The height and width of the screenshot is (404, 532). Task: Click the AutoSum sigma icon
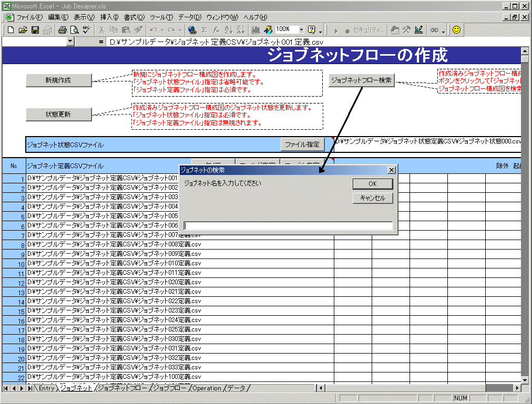point(204,30)
